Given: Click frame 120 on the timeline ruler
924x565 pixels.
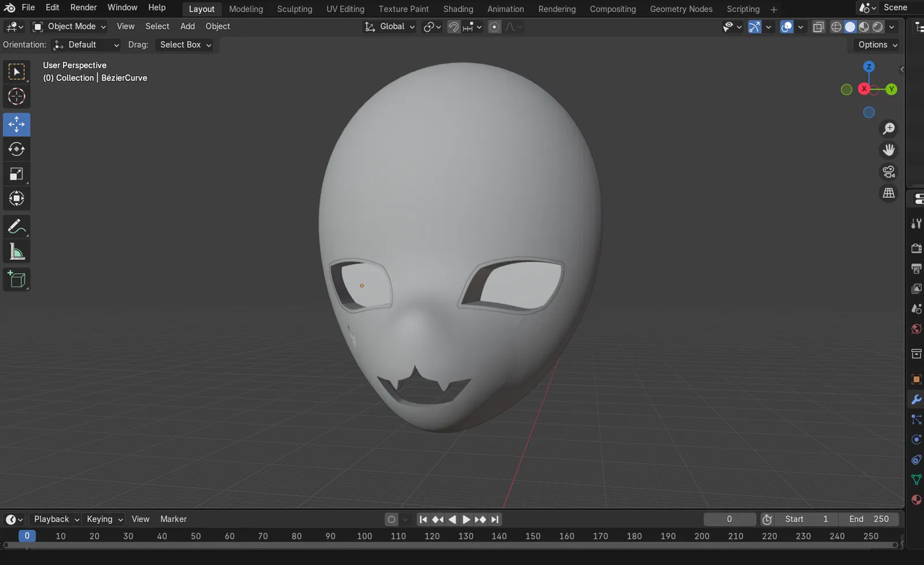Looking at the screenshot, I should (x=432, y=536).
